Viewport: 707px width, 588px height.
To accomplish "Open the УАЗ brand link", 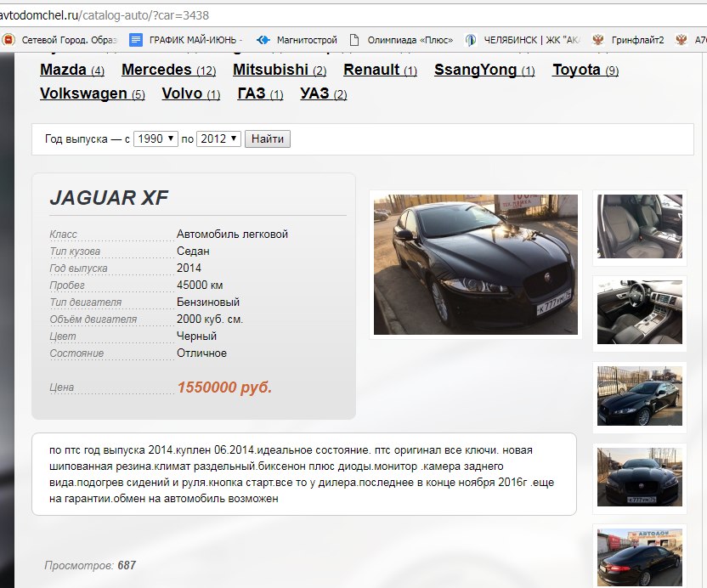I will point(314,93).
